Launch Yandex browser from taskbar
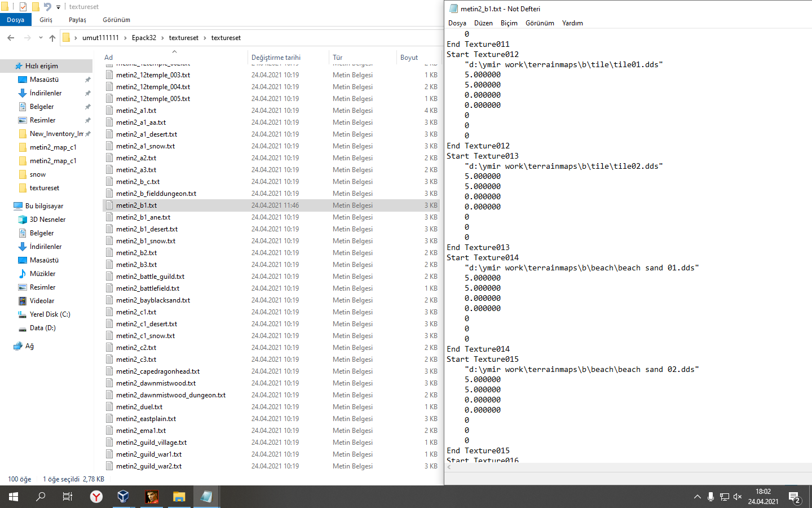The height and width of the screenshot is (508, 812). click(96, 497)
